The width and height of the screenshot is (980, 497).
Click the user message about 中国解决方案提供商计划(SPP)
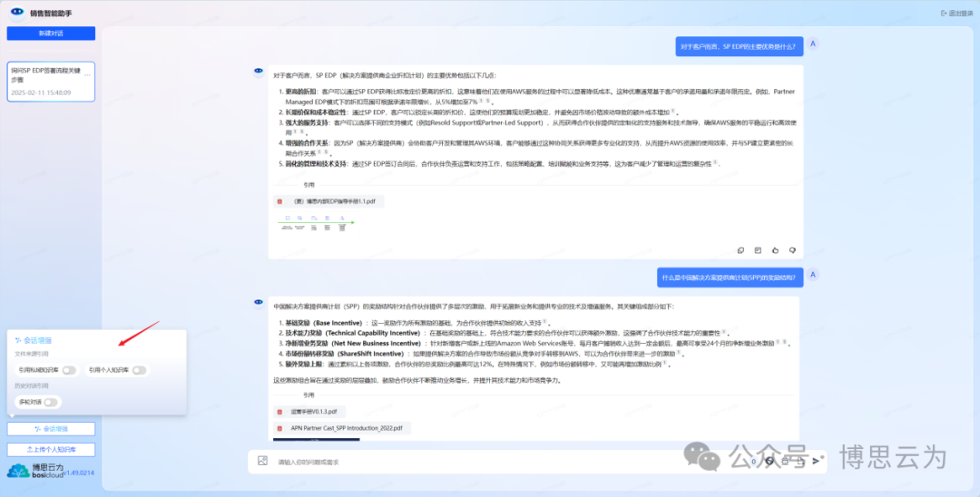(730, 278)
